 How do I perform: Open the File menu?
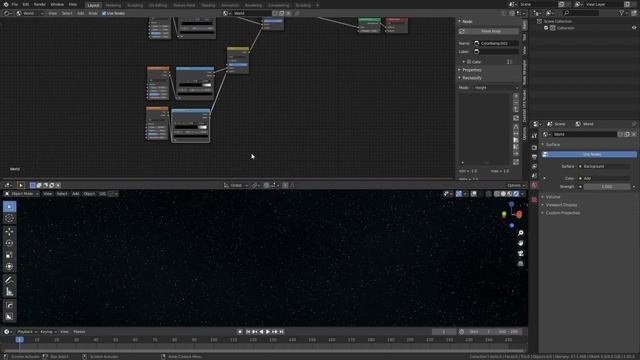point(15,4)
